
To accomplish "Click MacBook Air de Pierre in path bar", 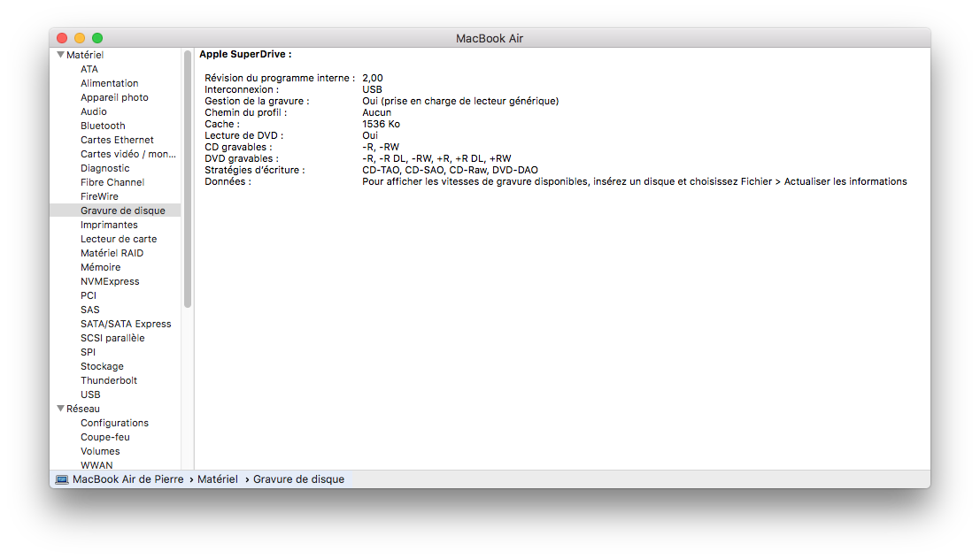I will click(x=128, y=479).
